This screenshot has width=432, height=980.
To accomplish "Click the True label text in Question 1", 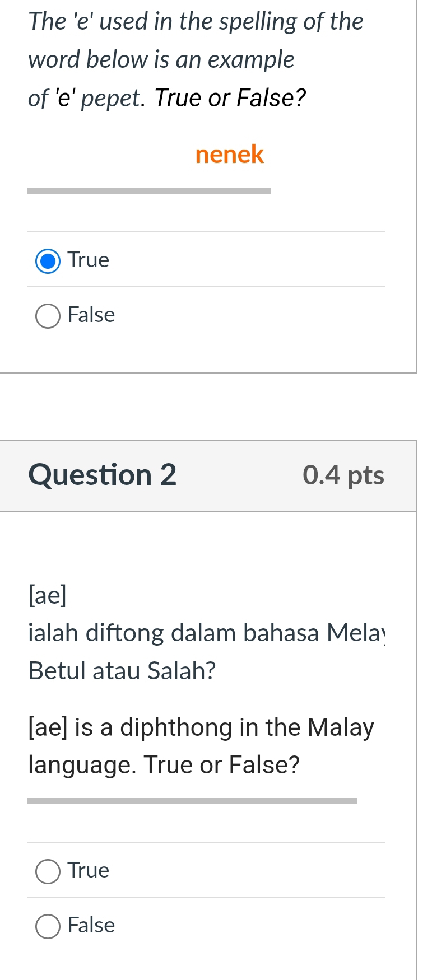I will coord(88,259).
